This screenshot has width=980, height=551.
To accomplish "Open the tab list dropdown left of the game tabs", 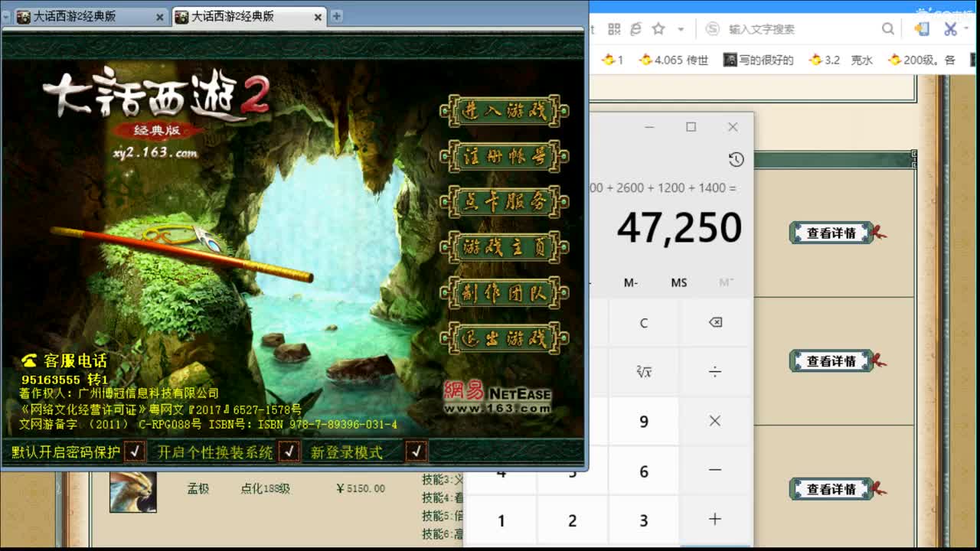I will (5, 16).
